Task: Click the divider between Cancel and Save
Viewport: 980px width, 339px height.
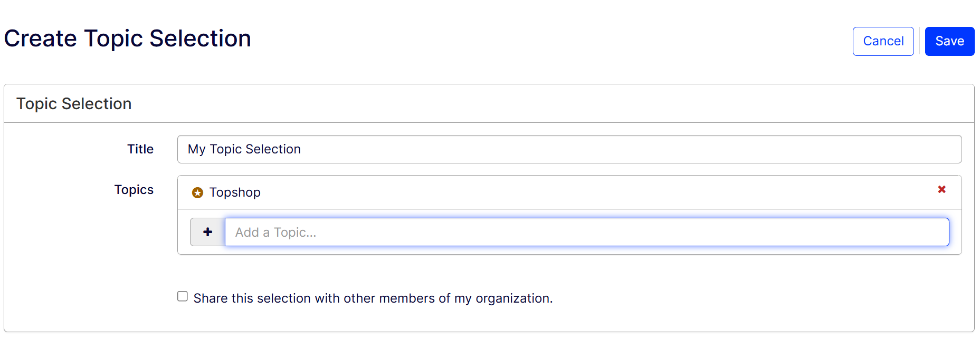Action: (920, 41)
